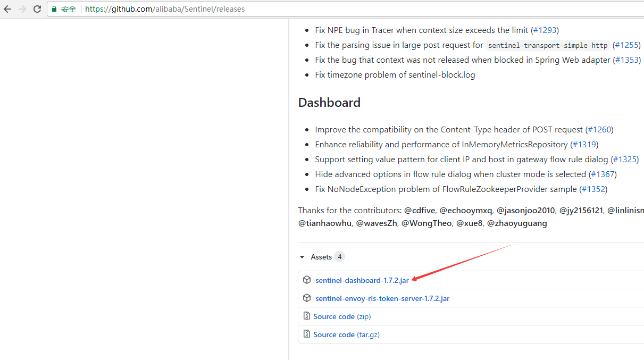Download sentinel-dashboard-1.7.2.jar
The height and width of the screenshot is (360, 644).
(362, 280)
